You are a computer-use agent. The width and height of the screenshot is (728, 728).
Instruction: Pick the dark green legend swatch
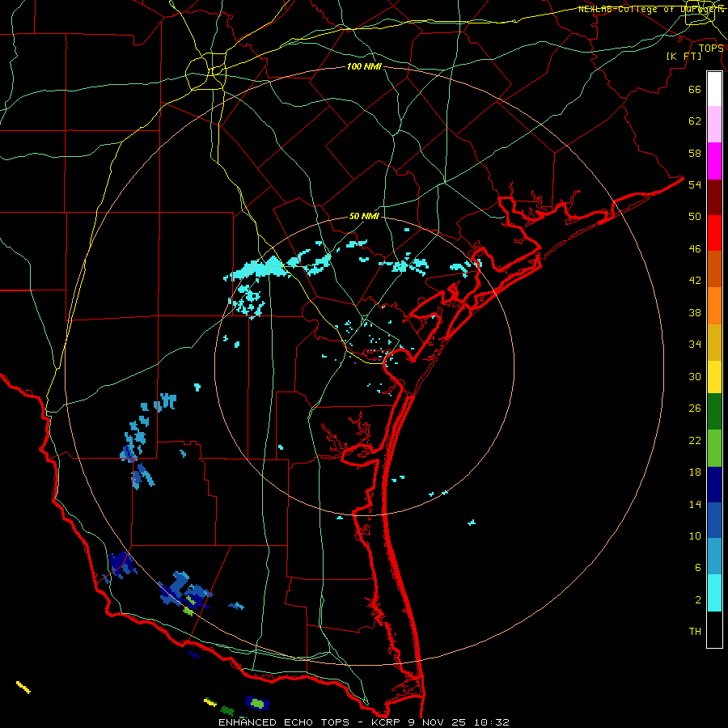(714, 412)
